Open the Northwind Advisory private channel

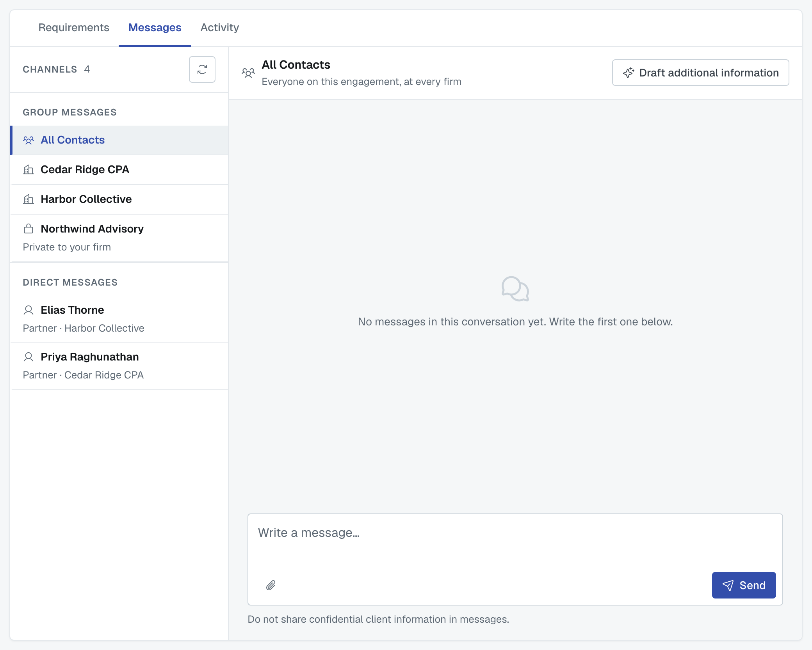tap(119, 238)
